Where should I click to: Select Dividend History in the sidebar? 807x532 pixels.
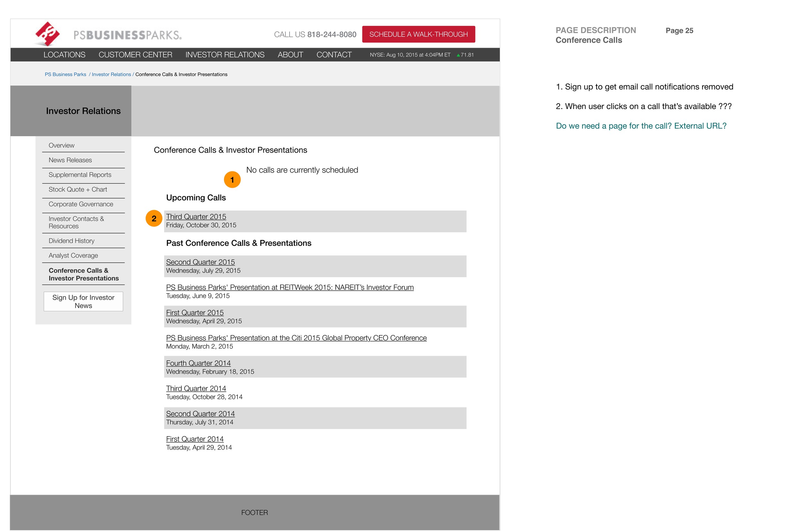(71, 241)
